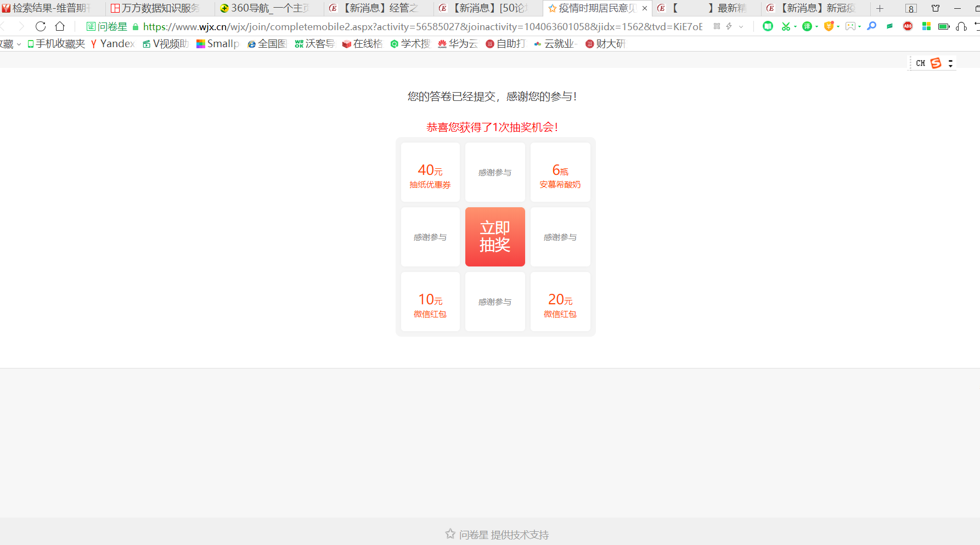Expand the translate dropdown arrow
The width and height of the screenshot is (980, 545).
click(x=816, y=26)
